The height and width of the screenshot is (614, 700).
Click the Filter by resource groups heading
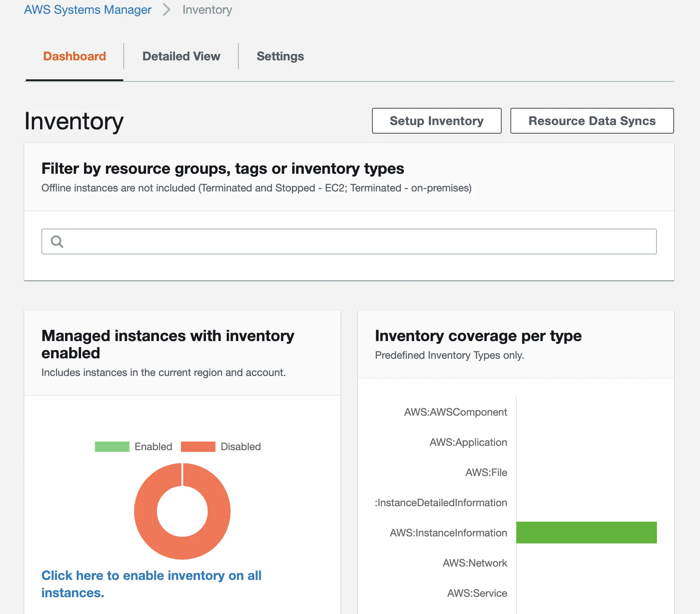tap(223, 169)
